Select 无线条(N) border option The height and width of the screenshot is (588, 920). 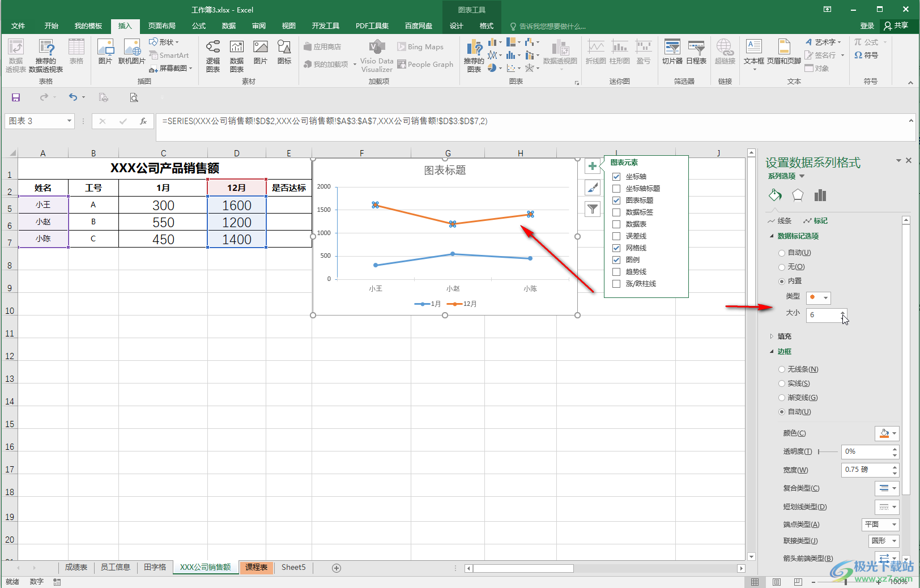(x=782, y=369)
